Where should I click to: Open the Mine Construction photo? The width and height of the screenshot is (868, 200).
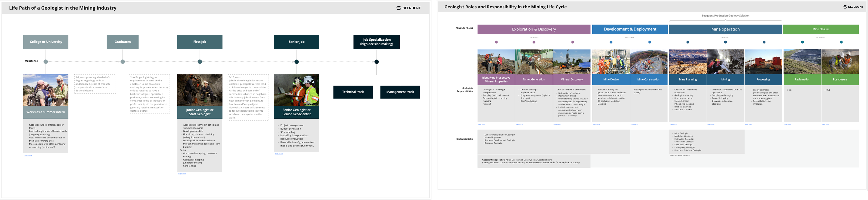(649, 62)
